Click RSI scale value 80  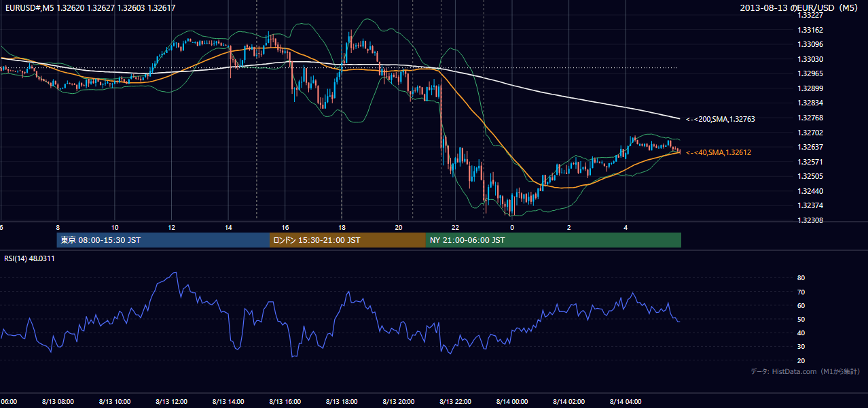click(x=801, y=278)
